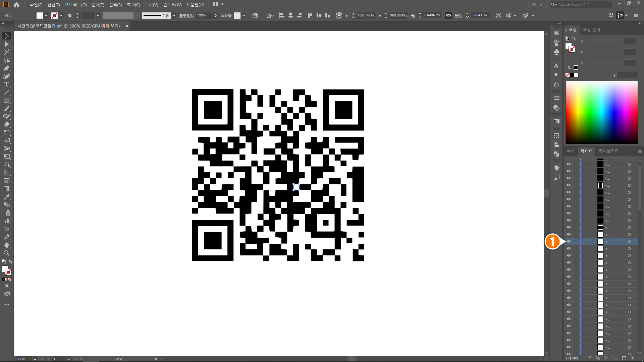The width and height of the screenshot is (644, 362).
Task: Activate the Eyedropper tool
Action: 6,197
